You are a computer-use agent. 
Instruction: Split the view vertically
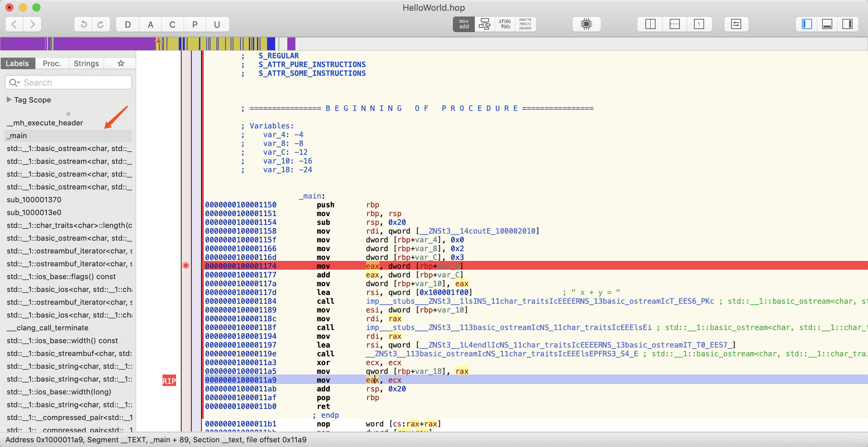(650, 24)
